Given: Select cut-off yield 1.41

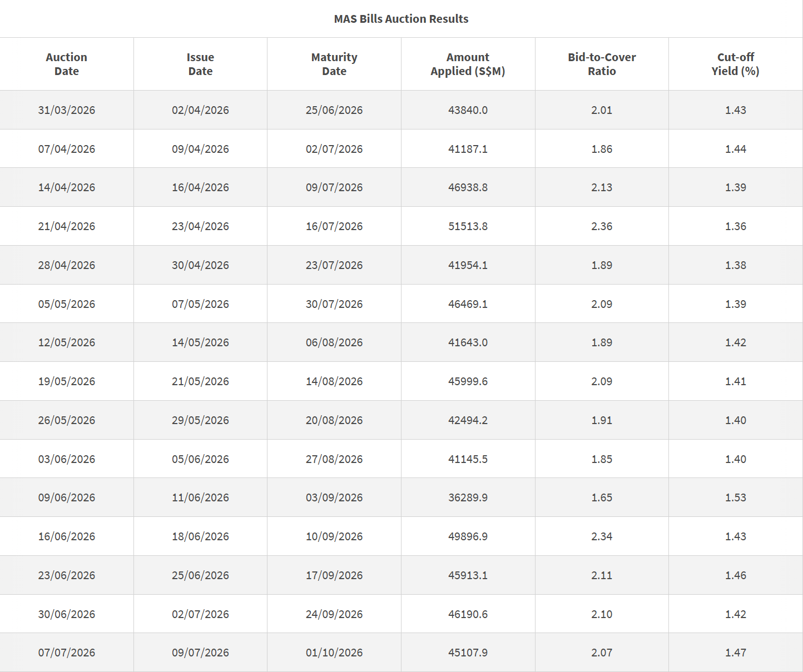Looking at the screenshot, I should click(736, 381).
